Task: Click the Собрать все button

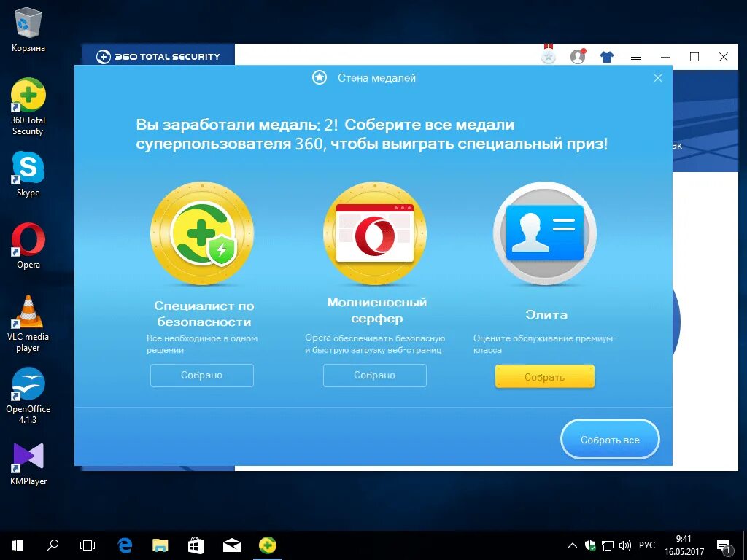Action: (x=610, y=439)
